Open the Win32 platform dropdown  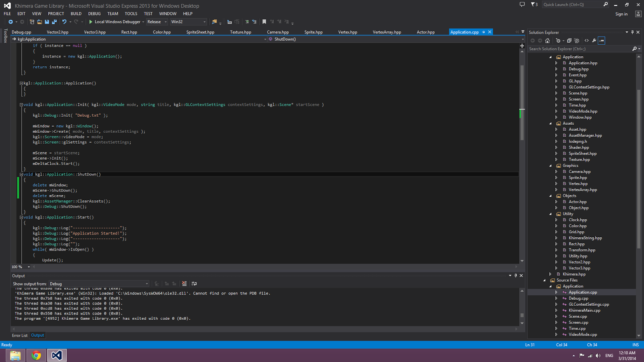pyautogui.click(x=188, y=22)
